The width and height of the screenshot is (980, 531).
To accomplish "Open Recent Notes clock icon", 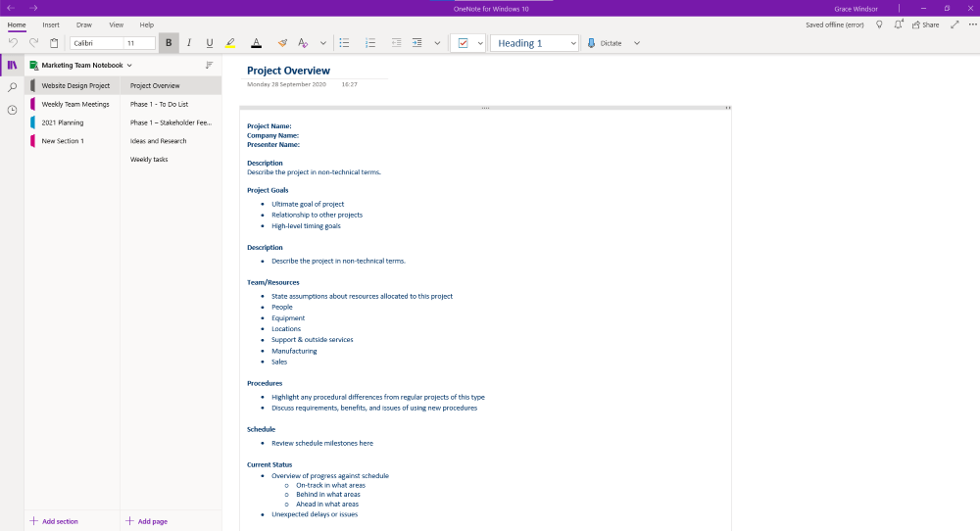I will point(12,110).
